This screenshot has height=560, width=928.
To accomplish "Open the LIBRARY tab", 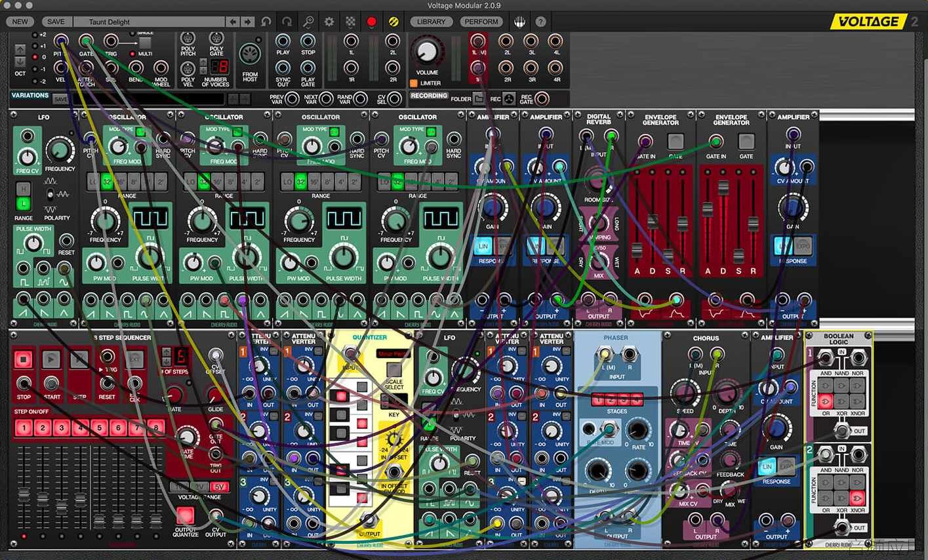I will pos(431,22).
